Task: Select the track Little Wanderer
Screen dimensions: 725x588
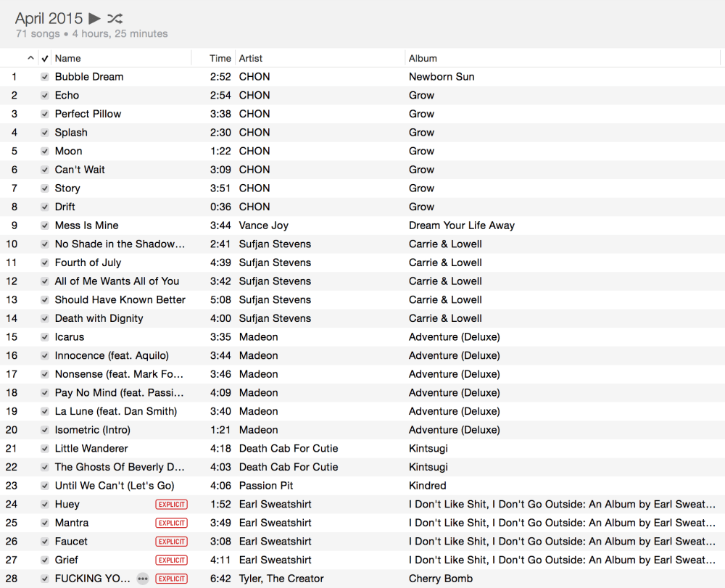Action: click(x=91, y=449)
